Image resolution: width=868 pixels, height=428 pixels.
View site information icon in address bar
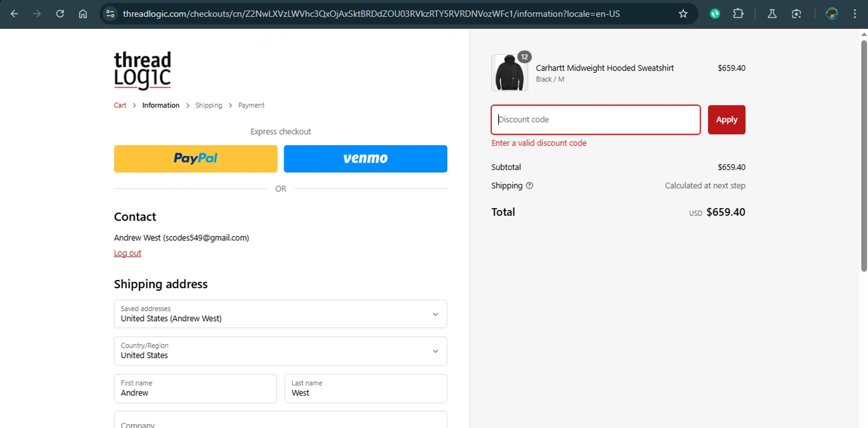pos(111,14)
